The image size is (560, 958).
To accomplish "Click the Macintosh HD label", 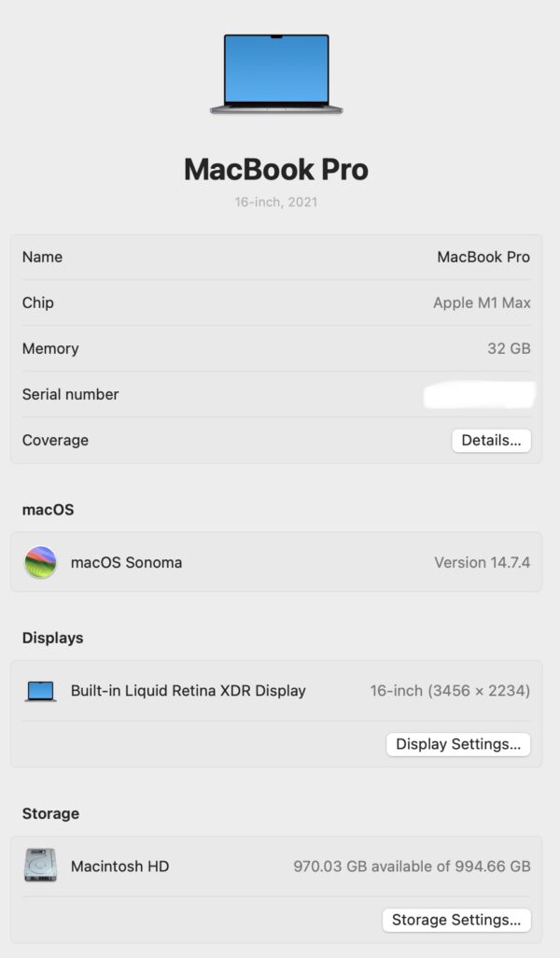I will pos(119,866).
